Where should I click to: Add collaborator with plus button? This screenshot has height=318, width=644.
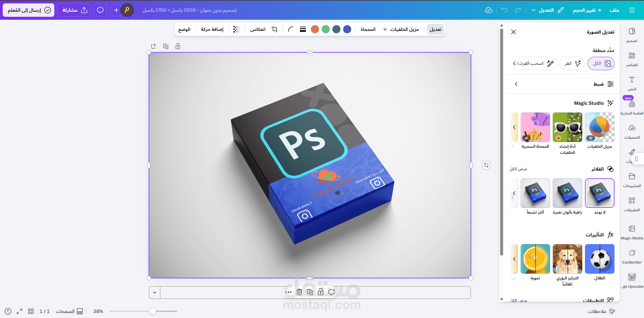pyautogui.click(x=116, y=10)
